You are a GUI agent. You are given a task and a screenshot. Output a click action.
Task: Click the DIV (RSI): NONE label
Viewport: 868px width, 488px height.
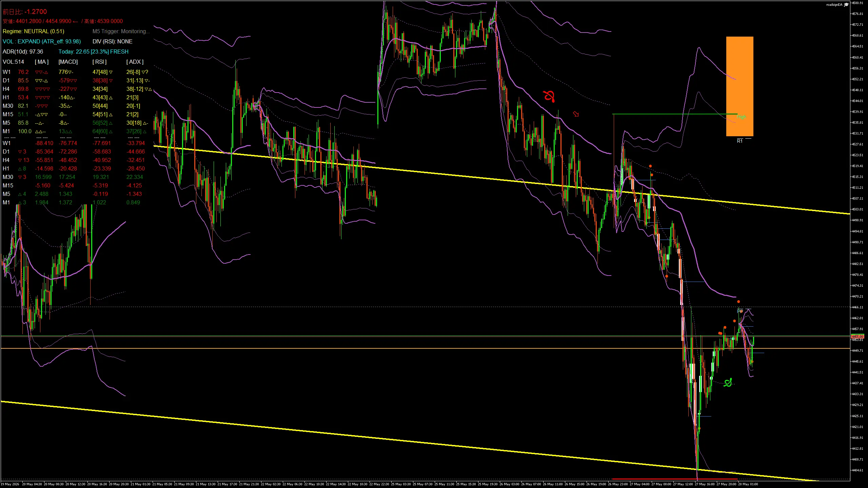(113, 41)
